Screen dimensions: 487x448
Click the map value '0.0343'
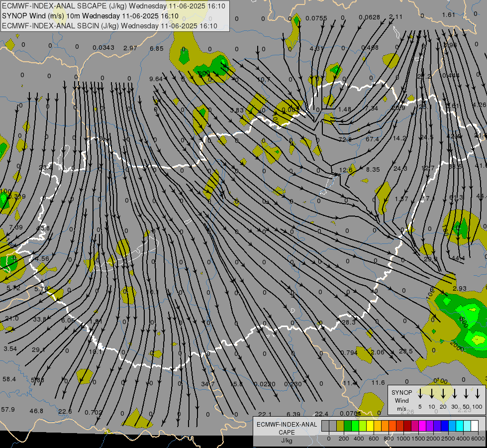[x=103, y=48]
